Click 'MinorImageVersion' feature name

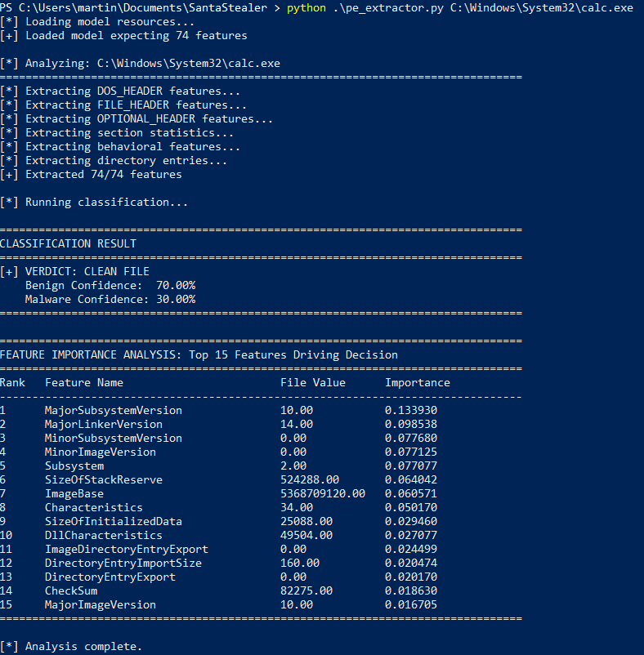coord(101,452)
